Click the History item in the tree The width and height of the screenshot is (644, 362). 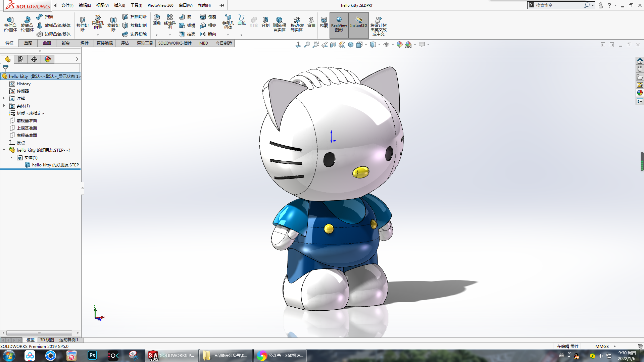click(x=23, y=84)
